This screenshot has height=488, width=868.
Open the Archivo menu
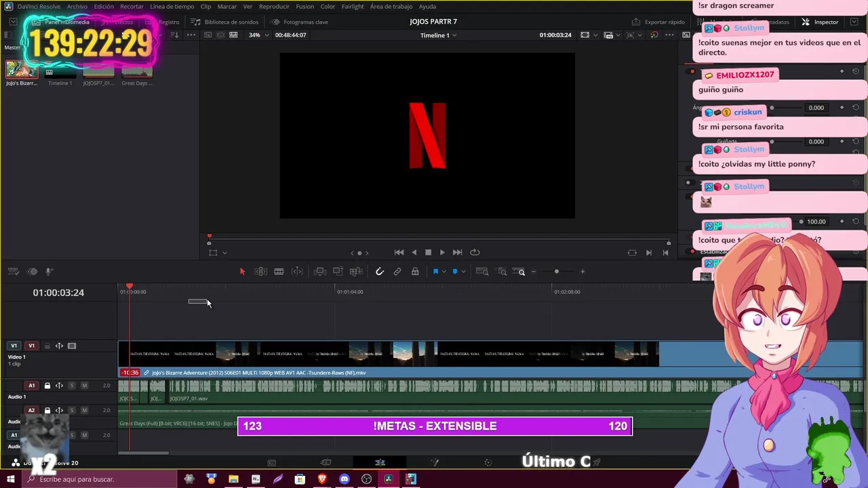coord(77,6)
